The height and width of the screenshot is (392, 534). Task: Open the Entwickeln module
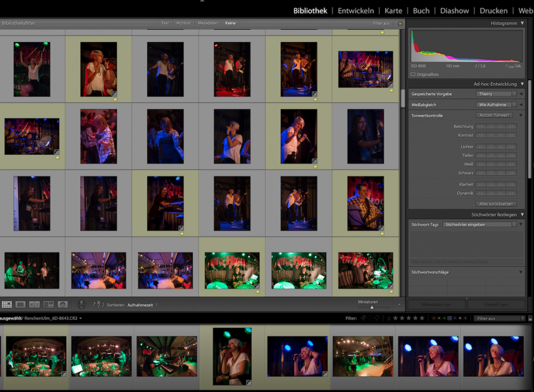(356, 11)
